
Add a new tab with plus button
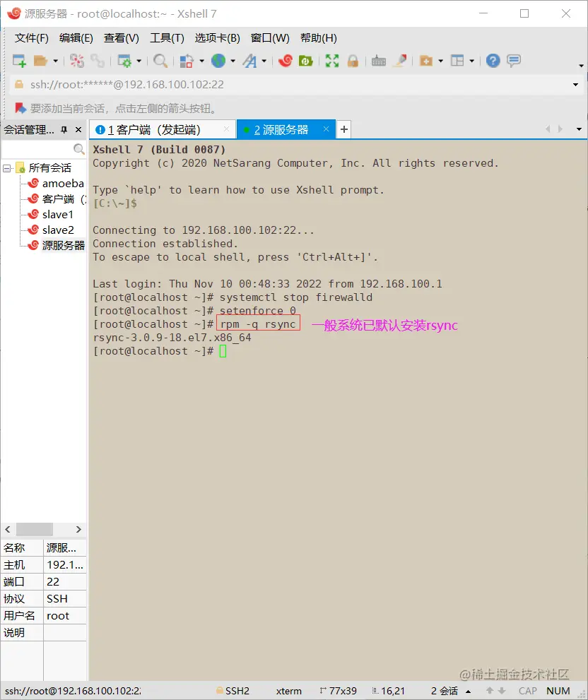pyautogui.click(x=344, y=129)
